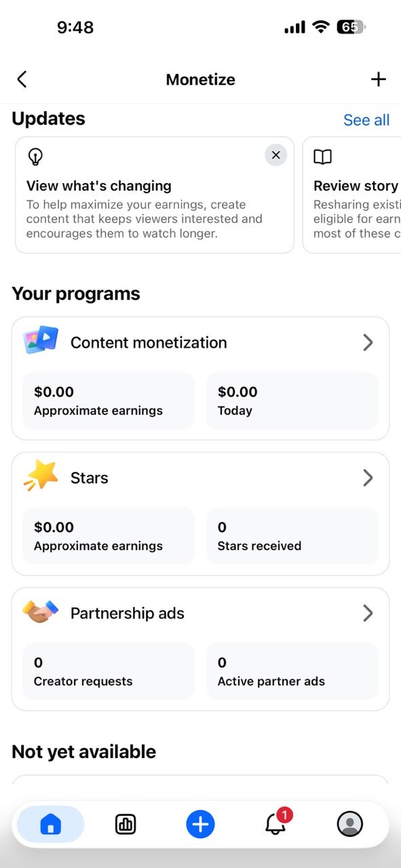Open the Stars received tile
This screenshot has height=868, width=401.
(x=292, y=536)
